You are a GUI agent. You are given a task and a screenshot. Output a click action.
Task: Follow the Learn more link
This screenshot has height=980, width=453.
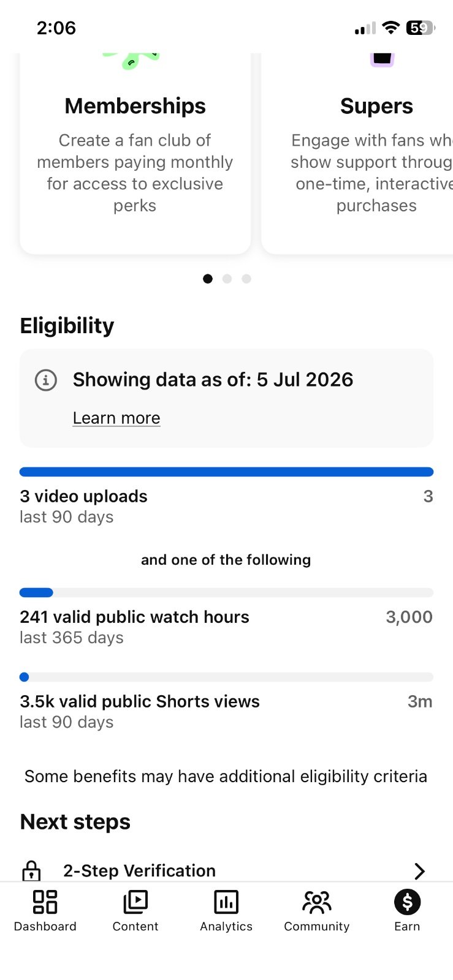116,418
